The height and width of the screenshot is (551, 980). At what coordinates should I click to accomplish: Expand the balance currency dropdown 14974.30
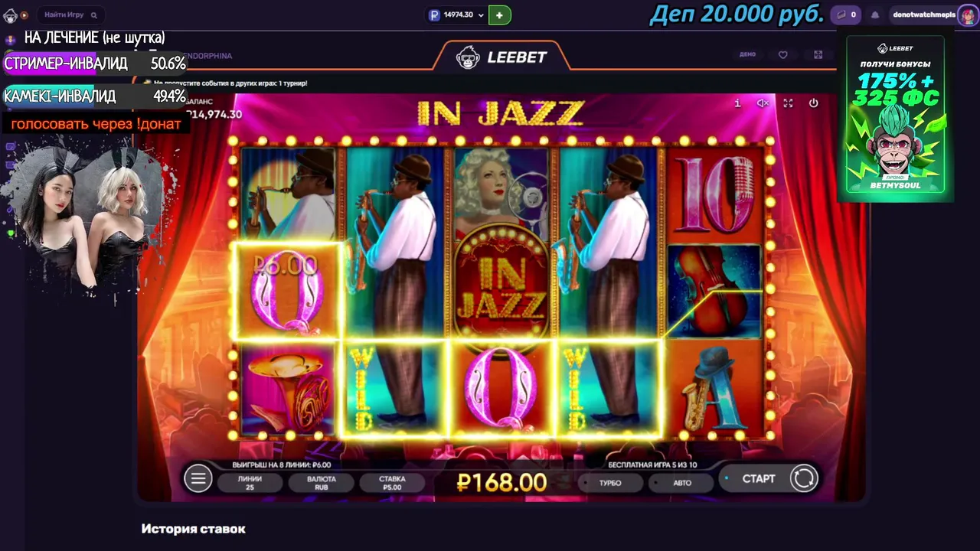click(x=457, y=15)
